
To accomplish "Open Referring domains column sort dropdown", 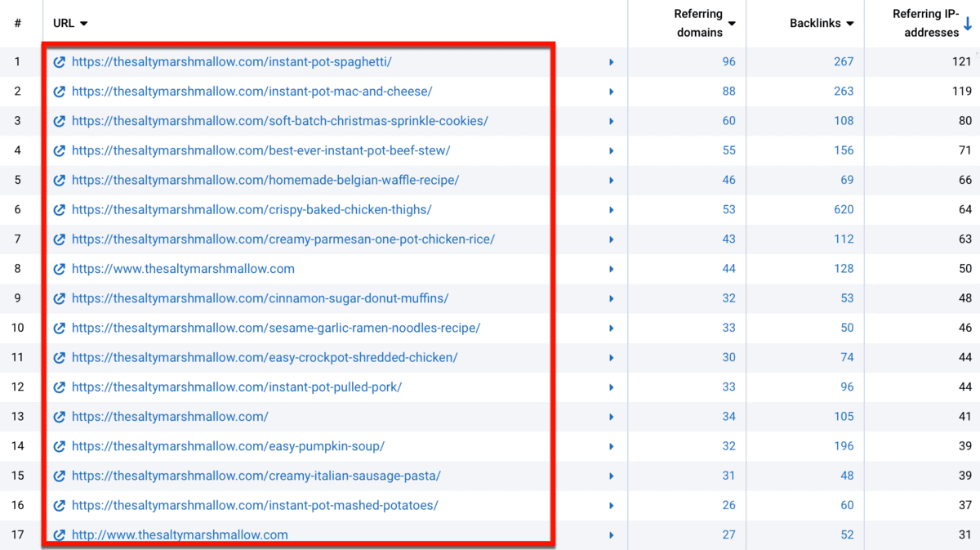I will pos(732,24).
